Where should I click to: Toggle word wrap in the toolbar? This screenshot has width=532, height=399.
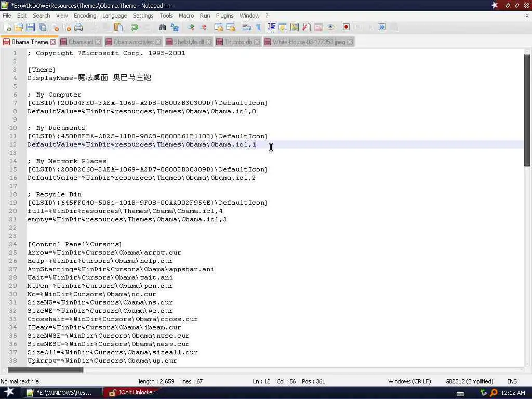point(247,28)
